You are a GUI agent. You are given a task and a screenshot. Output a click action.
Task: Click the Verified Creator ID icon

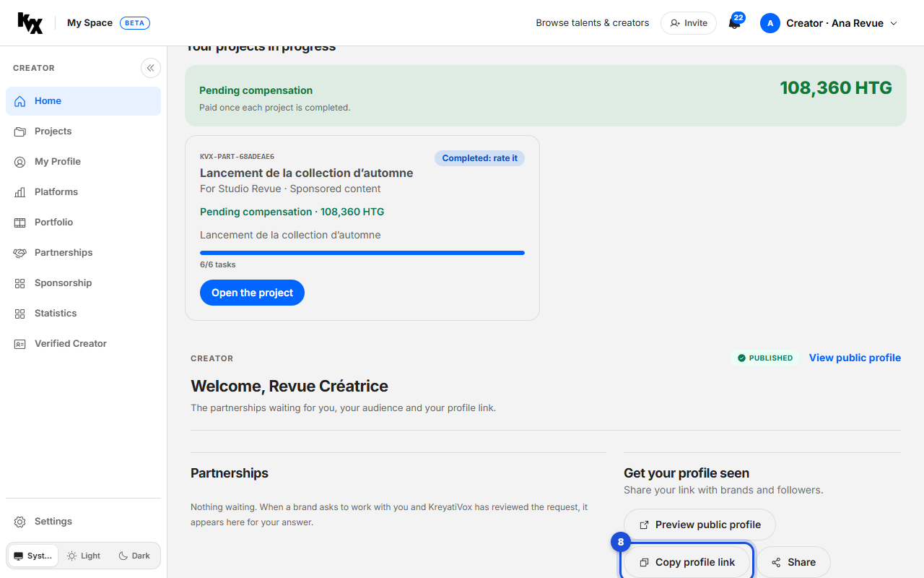(20, 344)
